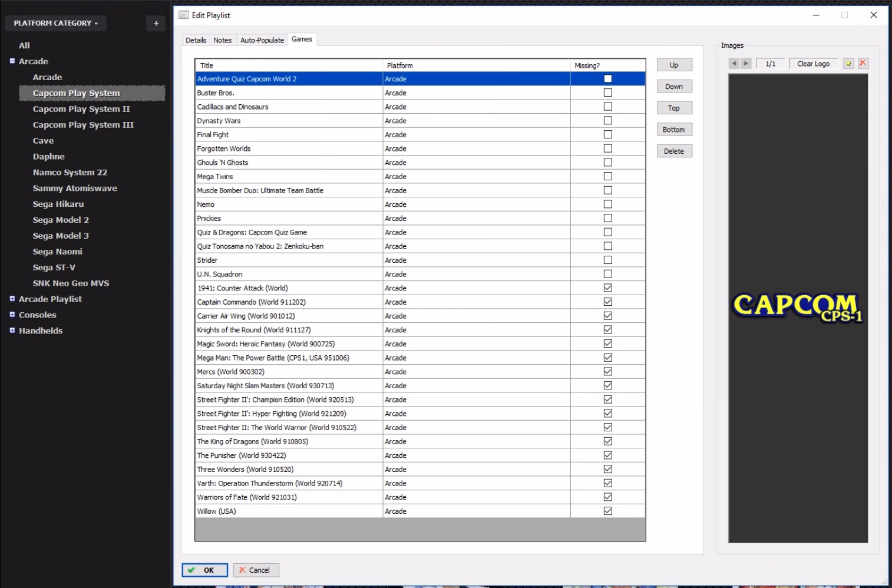Select the Cadillacs and Dinosaurs row
The image size is (892, 588).
pyautogui.click(x=420, y=107)
